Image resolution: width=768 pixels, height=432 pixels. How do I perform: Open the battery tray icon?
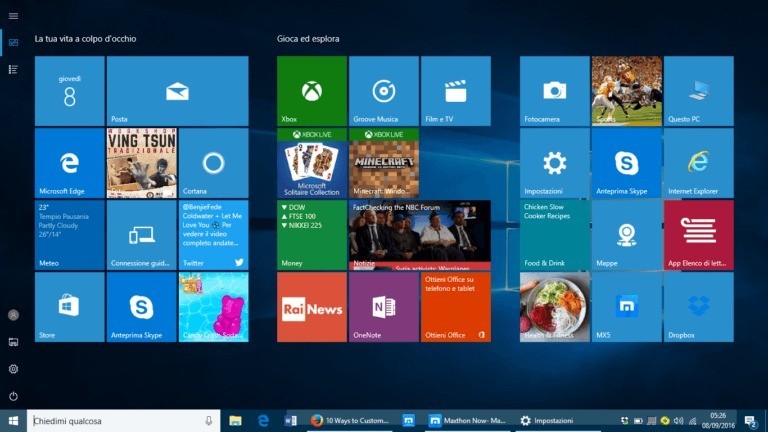pos(638,421)
